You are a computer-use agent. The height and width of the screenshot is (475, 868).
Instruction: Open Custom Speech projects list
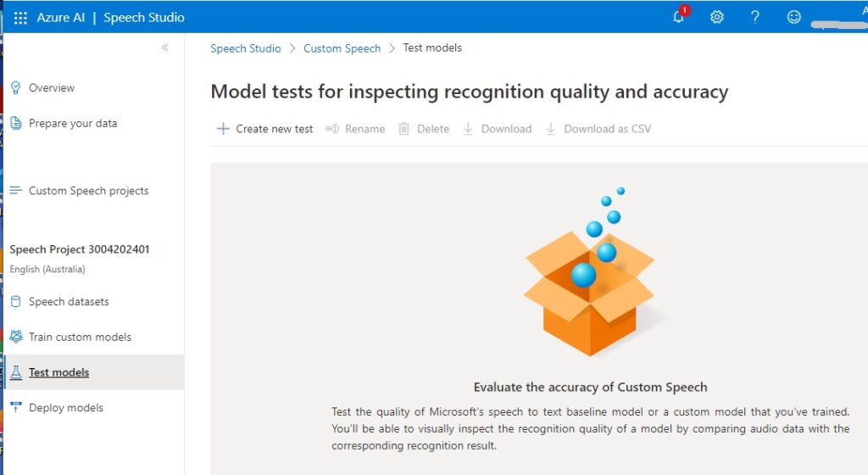coord(88,191)
